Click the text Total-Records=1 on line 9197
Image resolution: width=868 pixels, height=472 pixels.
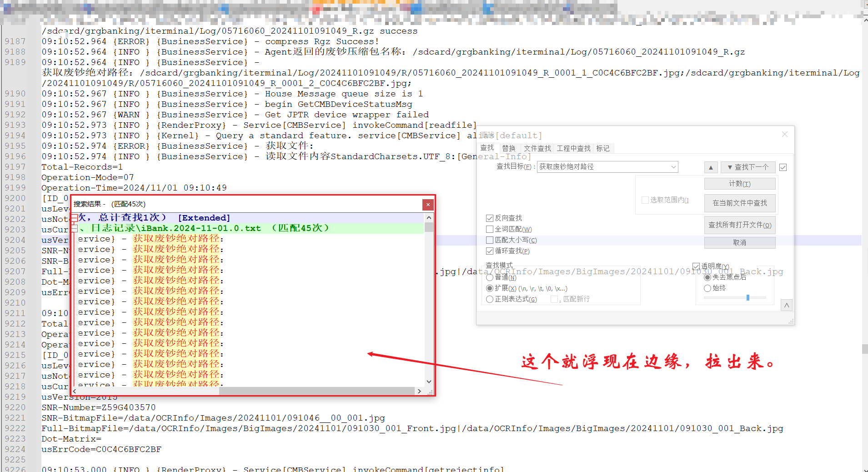[82, 167]
